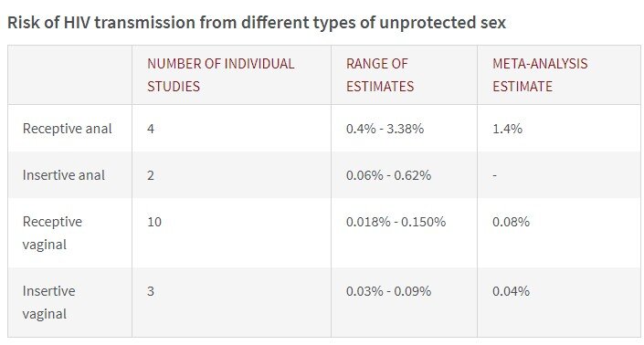Click the 0.06% - 0.62% range cell
Image resolution: width=644 pixels, height=345 pixels.
388,175
